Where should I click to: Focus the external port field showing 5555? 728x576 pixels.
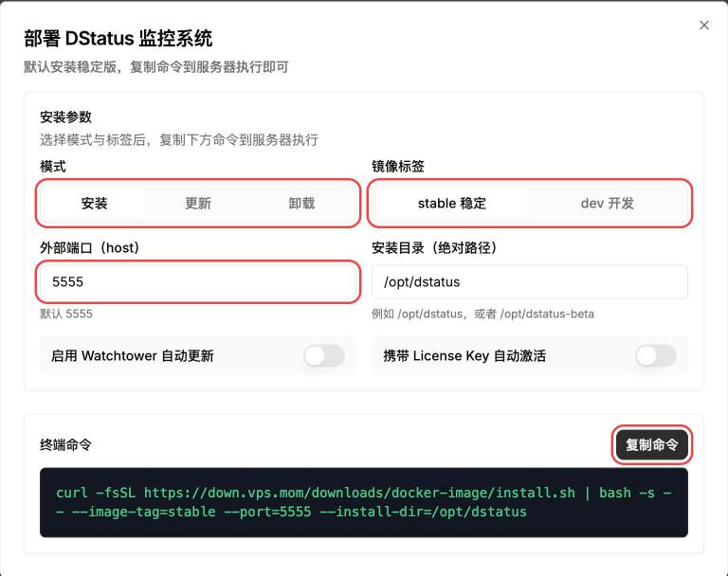pos(198,281)
